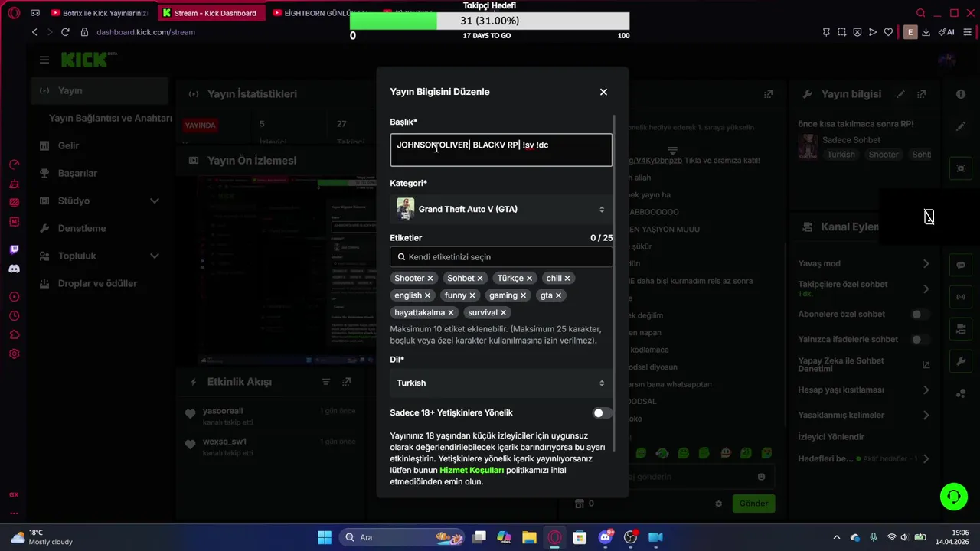Screen dimensions: 980x551
Task: Remove the Shooter tag
Action: pyautogui.click(x=430, y=279)
